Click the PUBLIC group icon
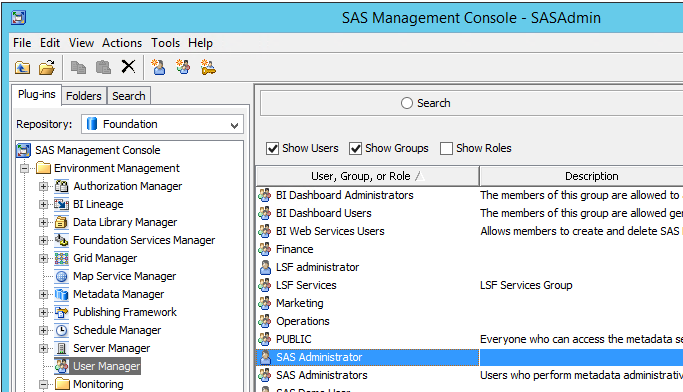Image resolution: width=683 pixels, height=392 pixels. pyautogui.click(x=265, y=339)
